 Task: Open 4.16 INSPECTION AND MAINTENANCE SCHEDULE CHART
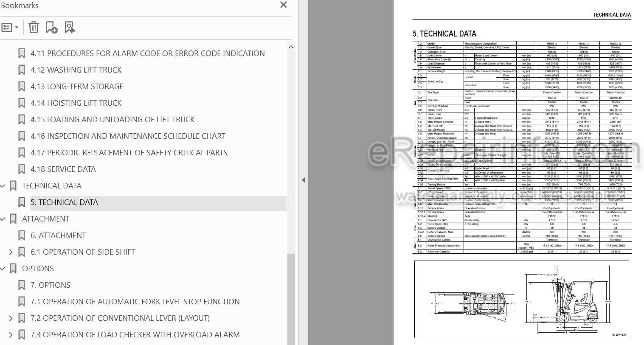(x=128, y=136)
